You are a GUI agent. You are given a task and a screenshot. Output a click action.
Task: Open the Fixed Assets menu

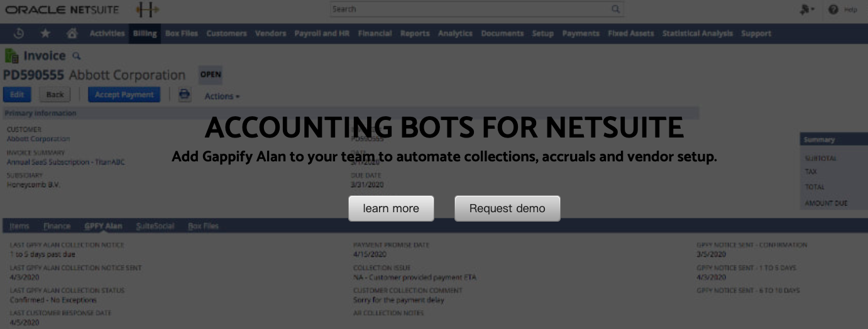coord(630,33)
